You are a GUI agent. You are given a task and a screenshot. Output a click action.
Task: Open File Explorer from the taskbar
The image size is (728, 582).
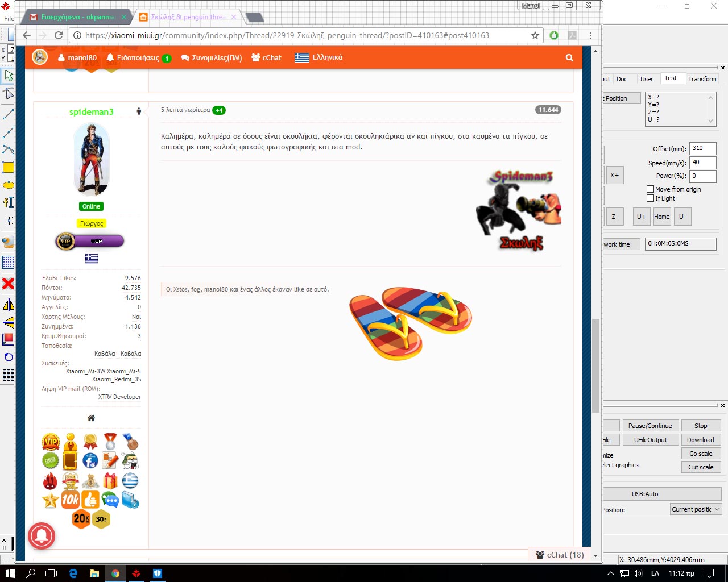94,573
